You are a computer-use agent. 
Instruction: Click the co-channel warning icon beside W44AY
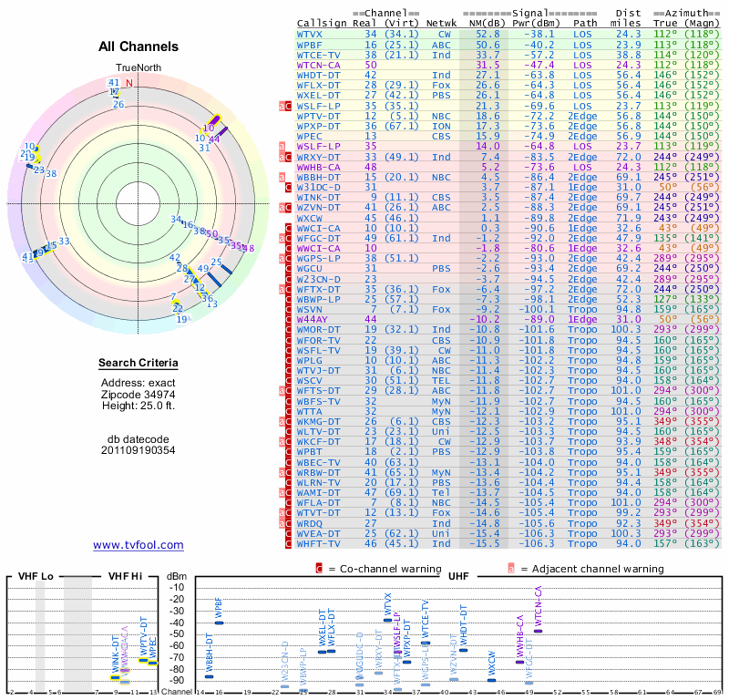coord(289,319)
